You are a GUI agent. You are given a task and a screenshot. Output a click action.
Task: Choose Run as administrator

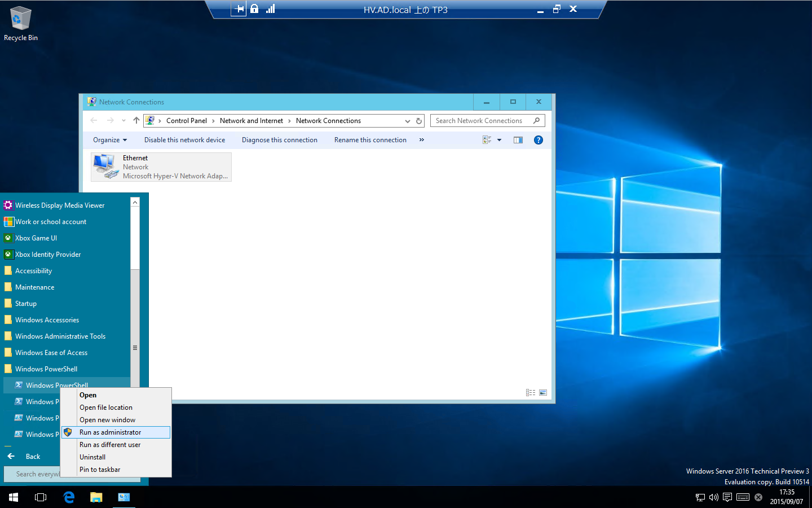(116, 432)
